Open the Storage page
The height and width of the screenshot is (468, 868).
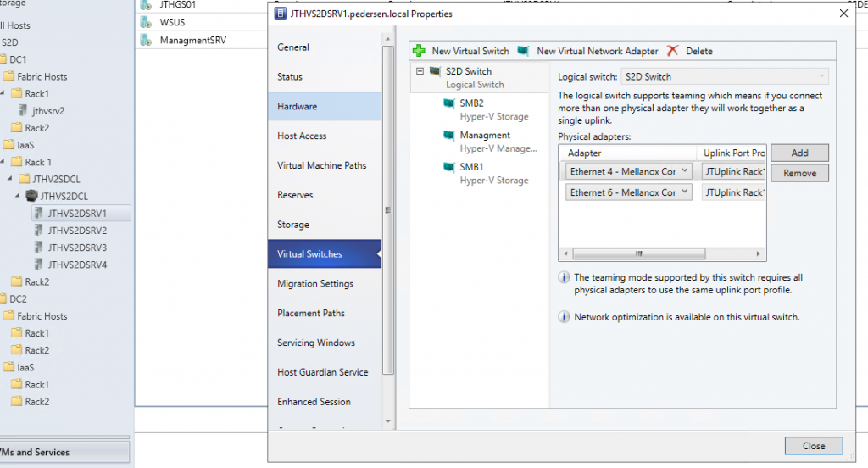click(x=325, y=225)
